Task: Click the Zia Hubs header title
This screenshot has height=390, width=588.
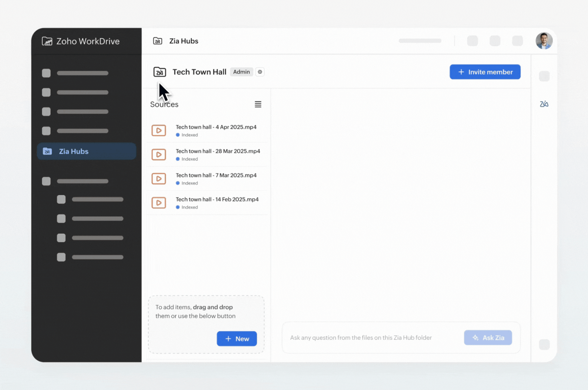Action: click(184, 41)
